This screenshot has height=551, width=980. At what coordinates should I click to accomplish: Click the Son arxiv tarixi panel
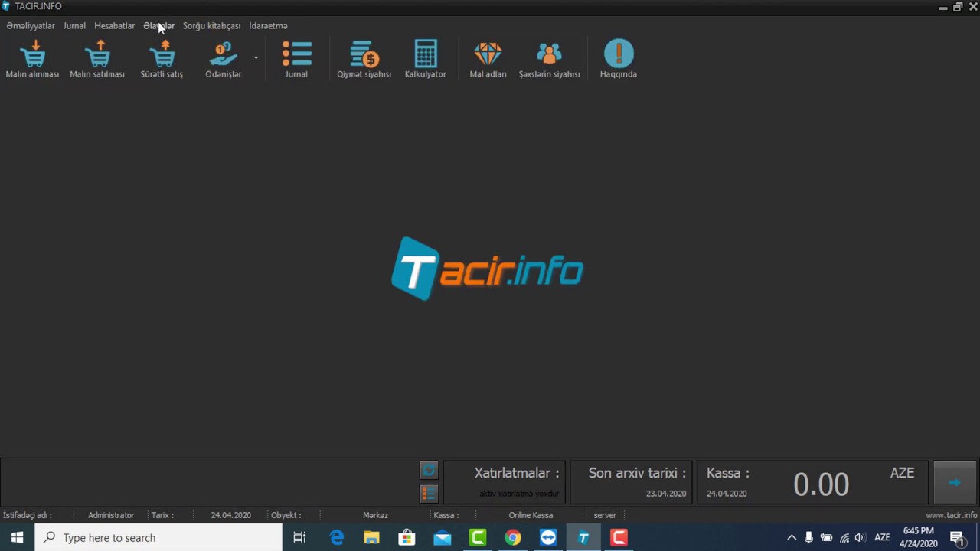[x=631, y=482]
